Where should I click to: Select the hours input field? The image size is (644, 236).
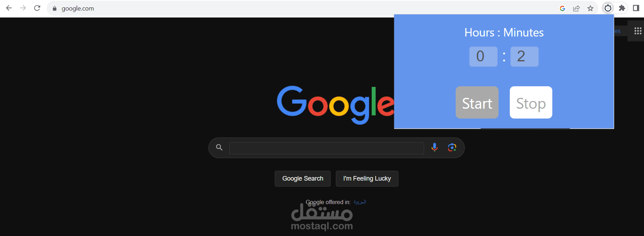tap(483, 56)
